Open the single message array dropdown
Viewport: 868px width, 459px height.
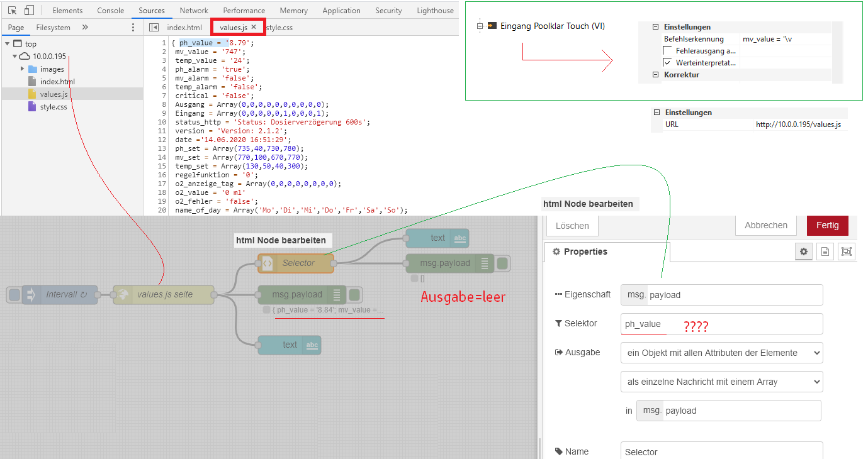[x=721, y=382]
